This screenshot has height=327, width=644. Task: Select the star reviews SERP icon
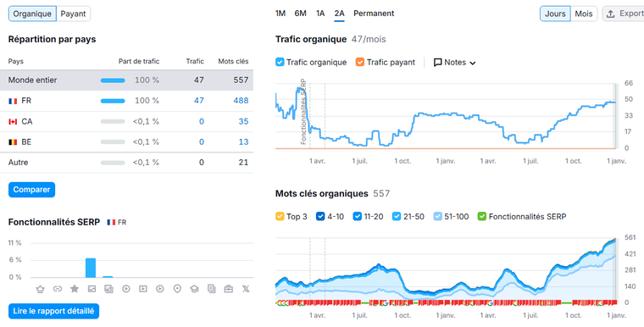[75, 288]
